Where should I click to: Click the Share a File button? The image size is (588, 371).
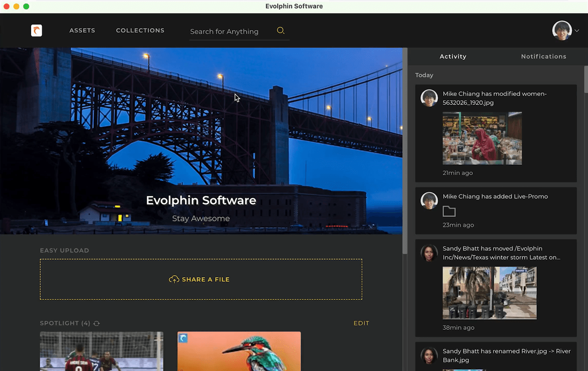click(201, 279)
